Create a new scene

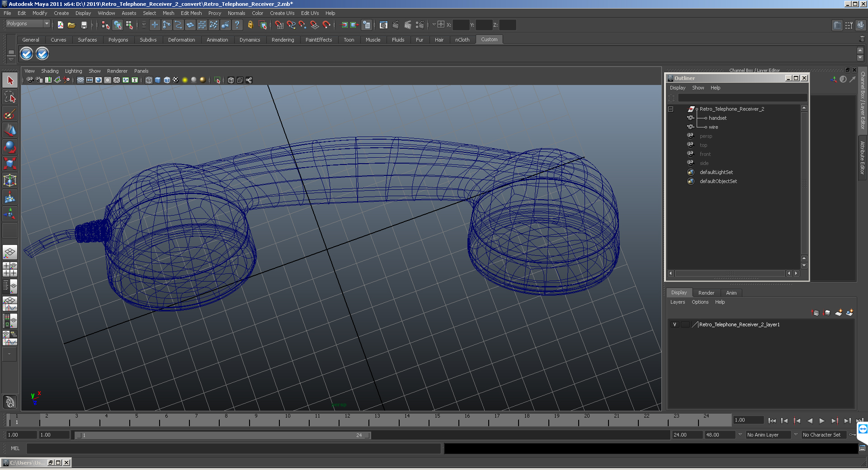click(60, 25)
